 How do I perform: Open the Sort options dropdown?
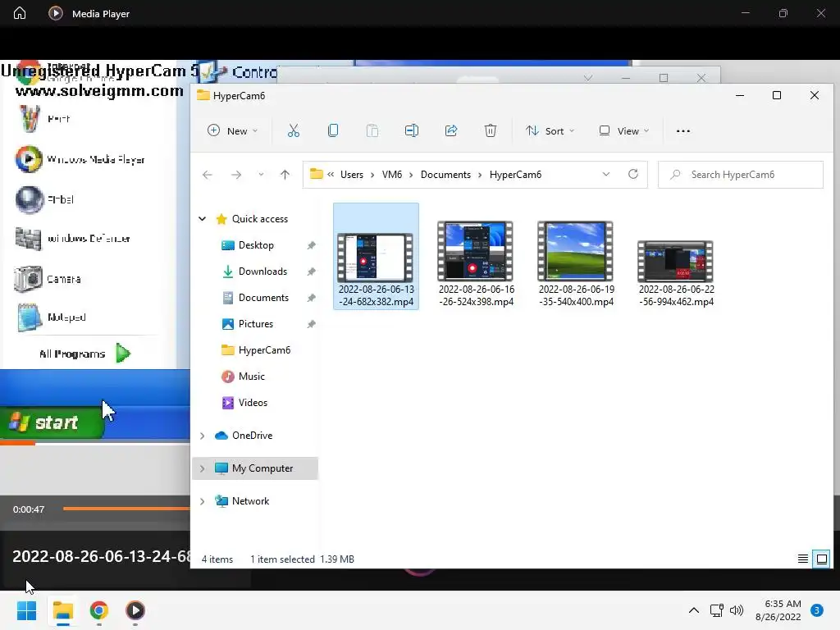click(550, 130)
